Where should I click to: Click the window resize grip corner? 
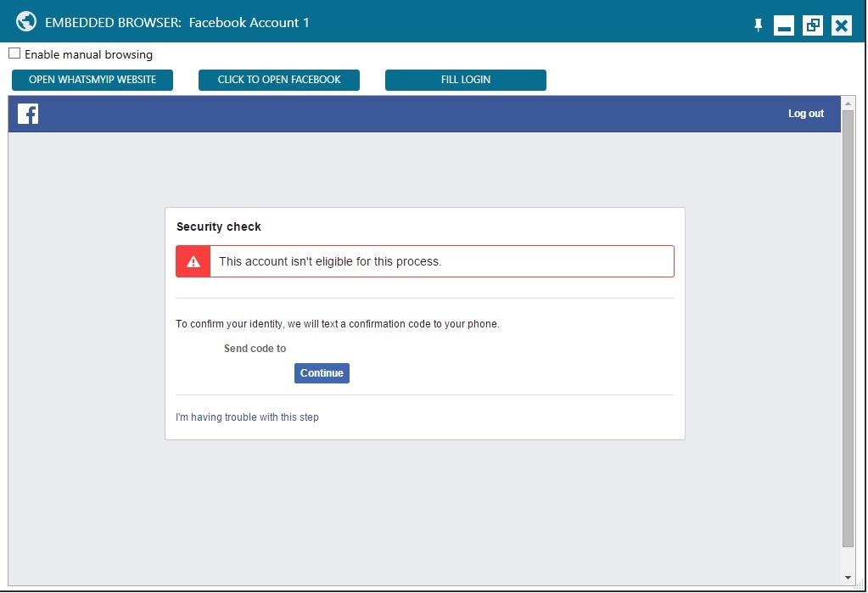point(860,585)
